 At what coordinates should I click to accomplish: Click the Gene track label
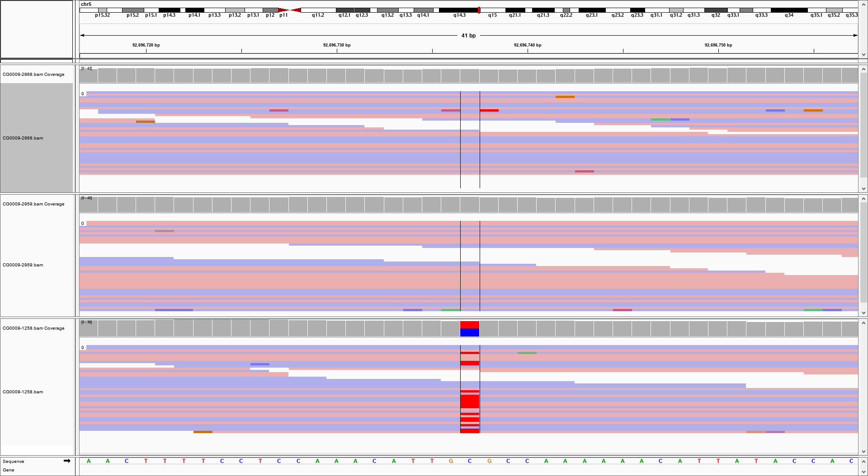point(8,470)
